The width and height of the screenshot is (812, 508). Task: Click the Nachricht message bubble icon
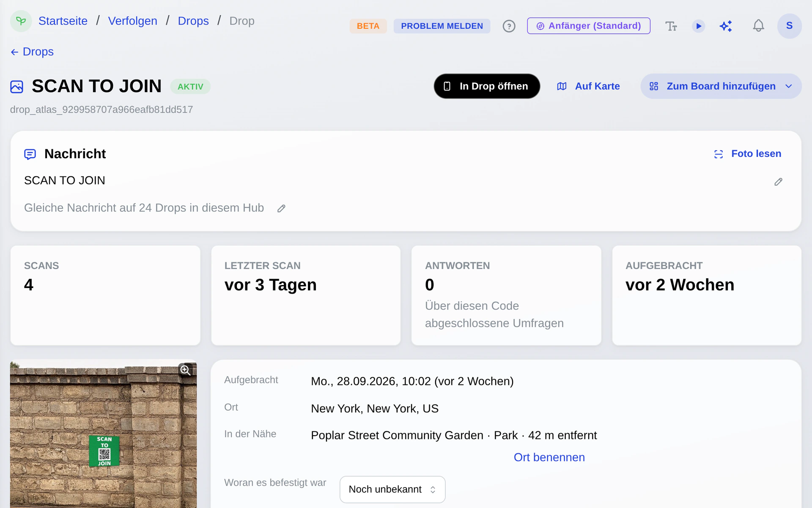(30, 154)
